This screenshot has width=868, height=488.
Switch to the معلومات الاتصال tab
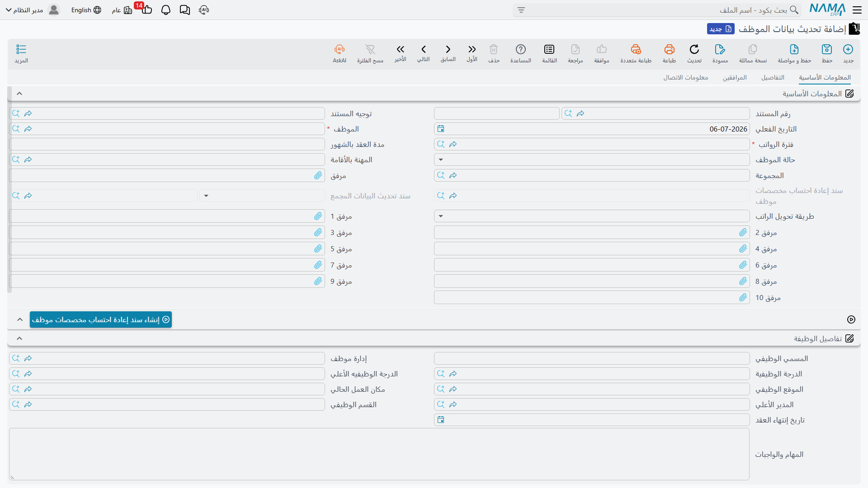coord(686,78)
